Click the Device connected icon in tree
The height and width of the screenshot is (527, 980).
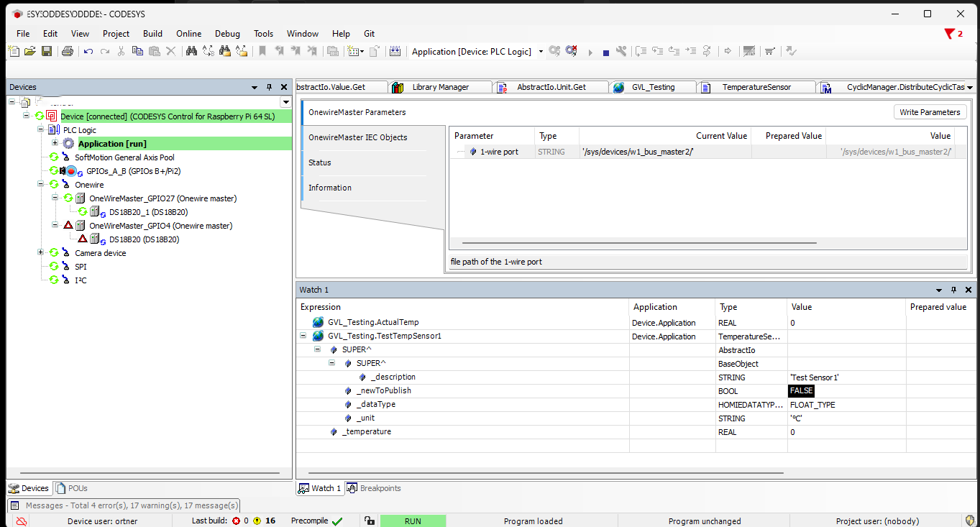(x=52, y=116)
